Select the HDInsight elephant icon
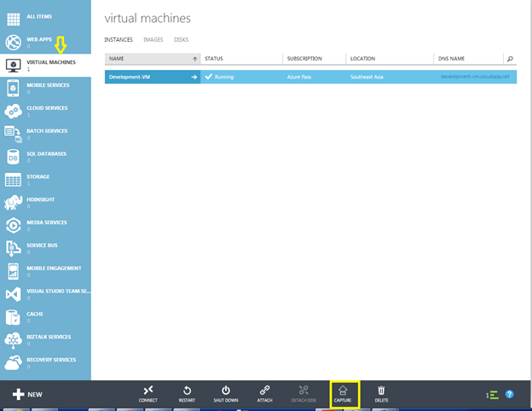The height and width of the screenshot is (411, 532). pos(14,202)
